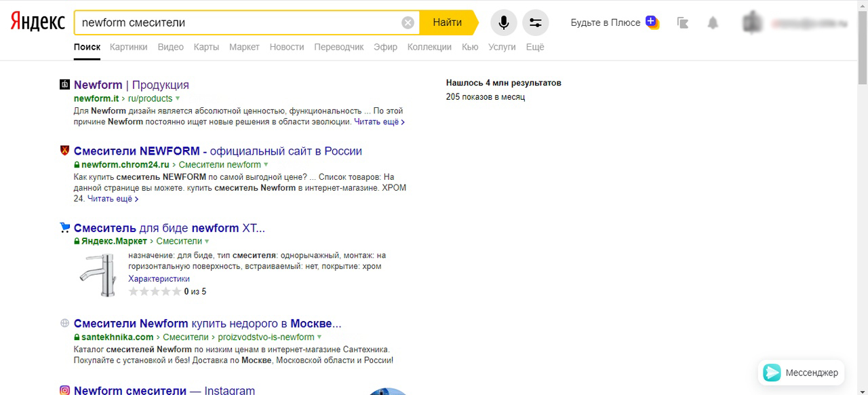Switch to the Переводчик tab
The width and height of the screenshot is (868, 395).
click(339, 47)
